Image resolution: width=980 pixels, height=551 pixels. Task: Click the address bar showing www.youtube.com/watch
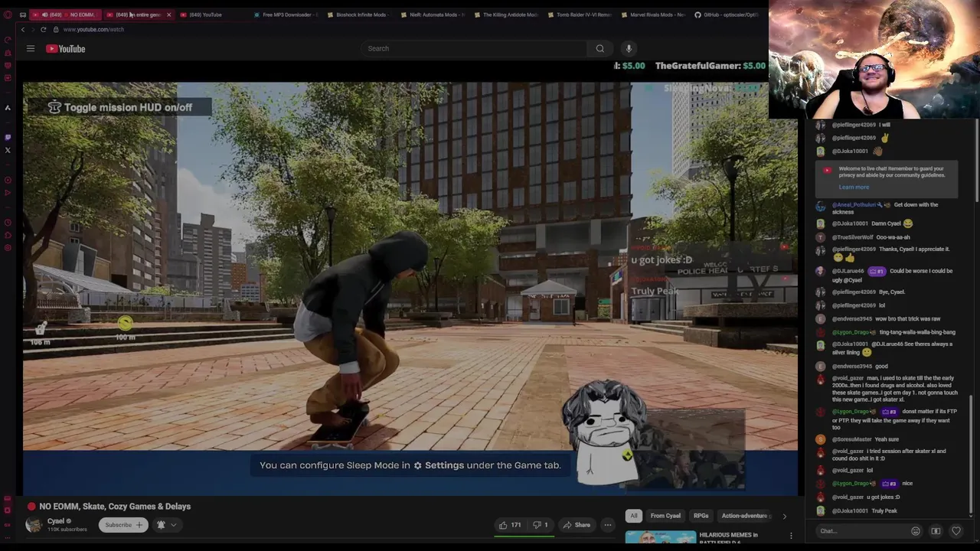(x=93, y=29)
